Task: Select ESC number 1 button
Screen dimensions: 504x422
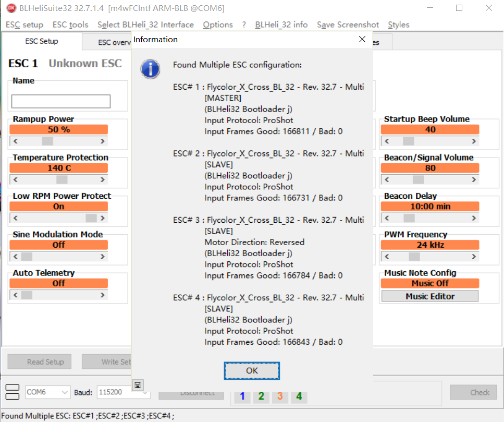Action: 242,396
